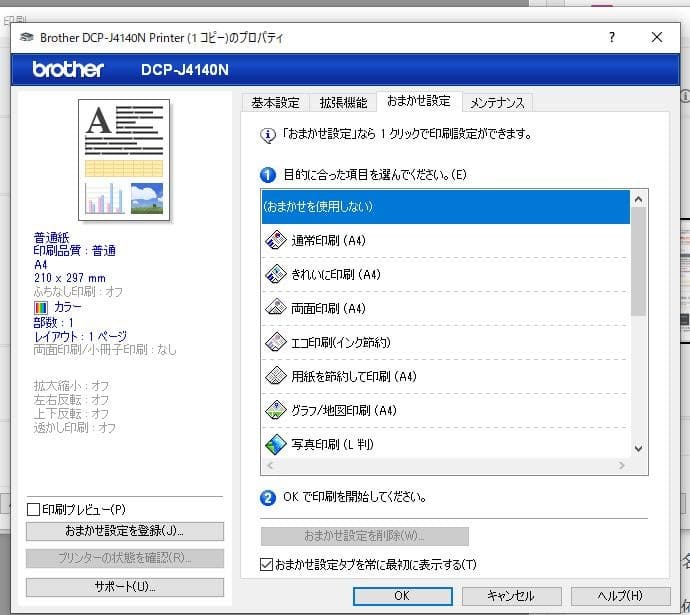The height and width of the screenshot is (615, 690).
Task: Click the preset list scroll down arrow
Action: [x=639, y=449]
